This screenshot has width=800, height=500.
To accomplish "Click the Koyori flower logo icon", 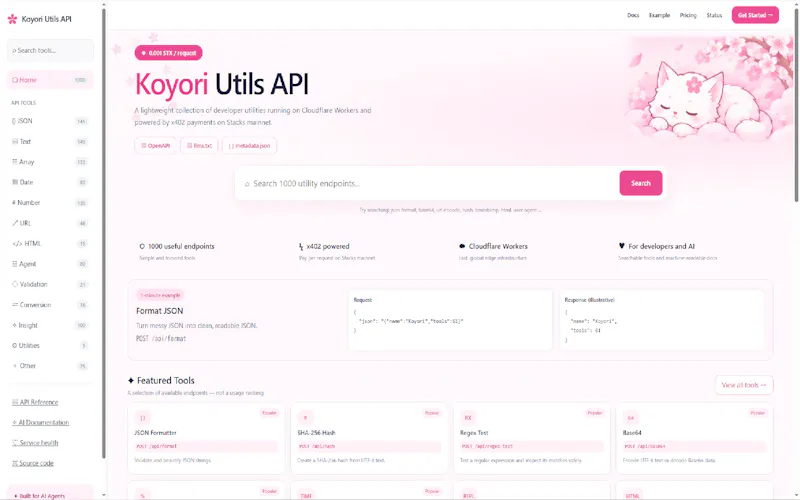I will tap(12, 19).
